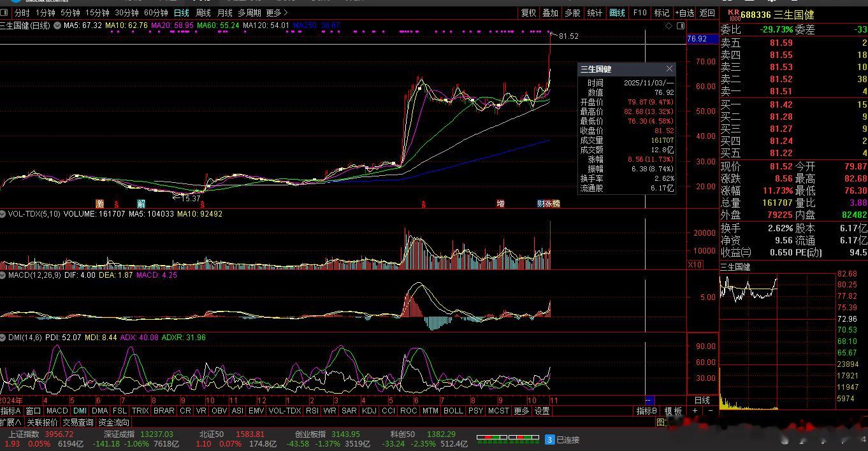Click the minus zoom-out button
This screenshot has height=451, width=868.
coord(711,411)
